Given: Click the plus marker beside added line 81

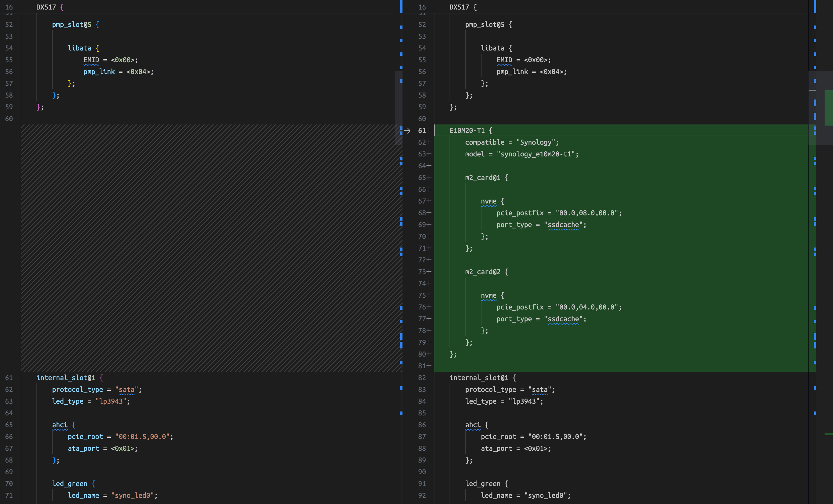Looking at the screenshot, I should pyautogui.click(x=429, y=366).
